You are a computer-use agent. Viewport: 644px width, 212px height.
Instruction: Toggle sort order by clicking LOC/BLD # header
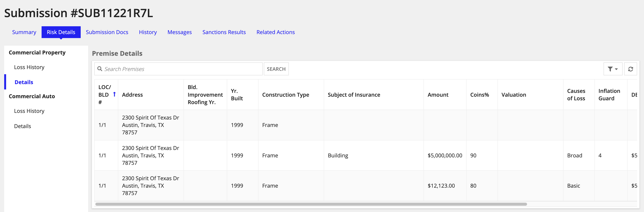tap(105, 95)
